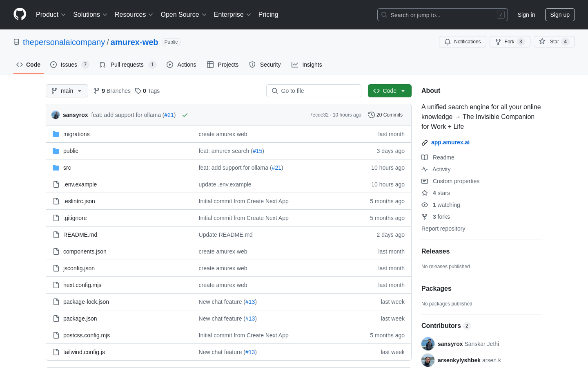Open the src folder
The height and width of the screenshot is (368, 588).
coord(67,168)
